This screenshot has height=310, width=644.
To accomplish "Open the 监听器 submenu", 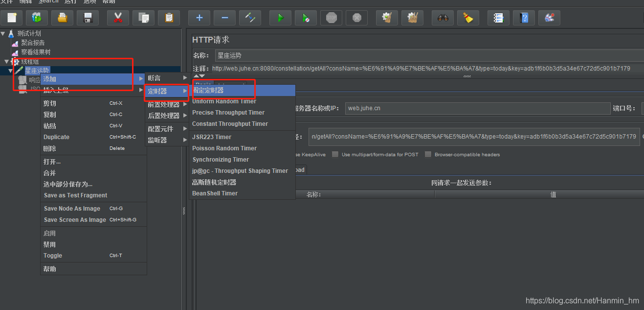I will coord(167,140).
